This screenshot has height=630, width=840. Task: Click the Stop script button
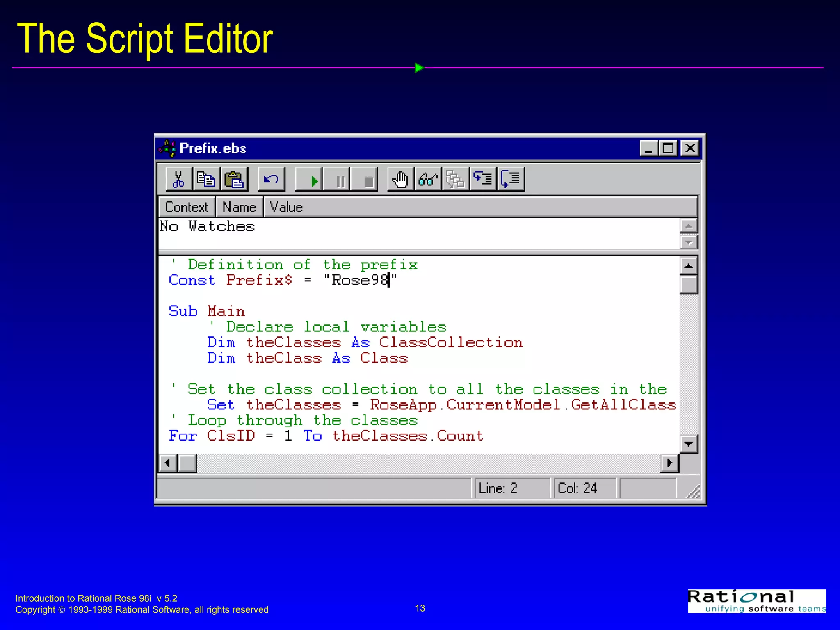click(x=364, y=179)
